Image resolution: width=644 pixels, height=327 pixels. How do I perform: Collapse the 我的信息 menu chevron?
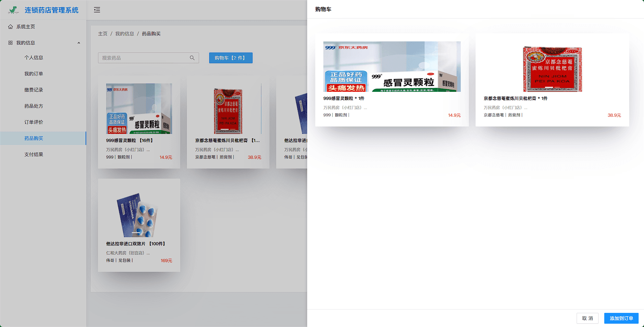tap(79, 43)
